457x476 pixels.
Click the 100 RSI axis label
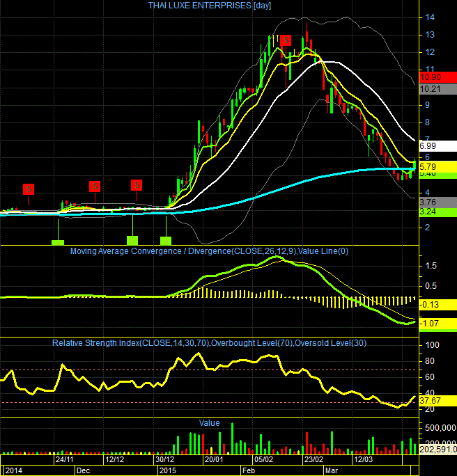(x=432, y=345)
